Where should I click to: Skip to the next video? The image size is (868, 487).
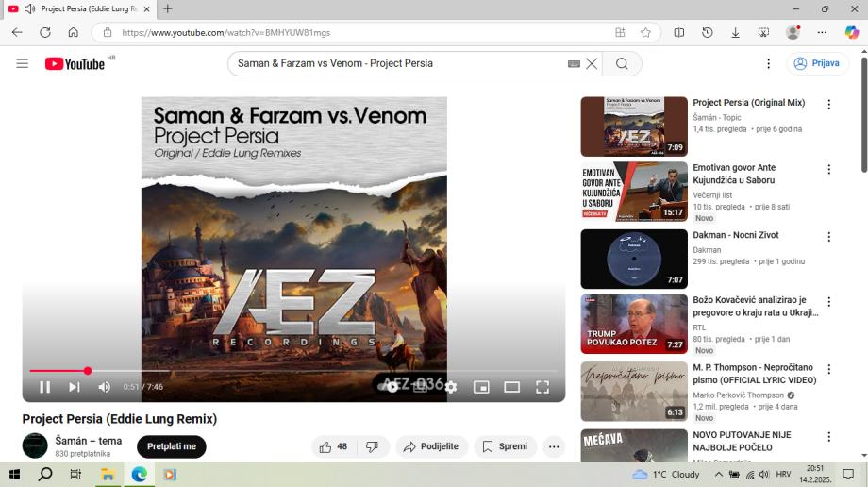pyautogui.click(x=75, y=387)
